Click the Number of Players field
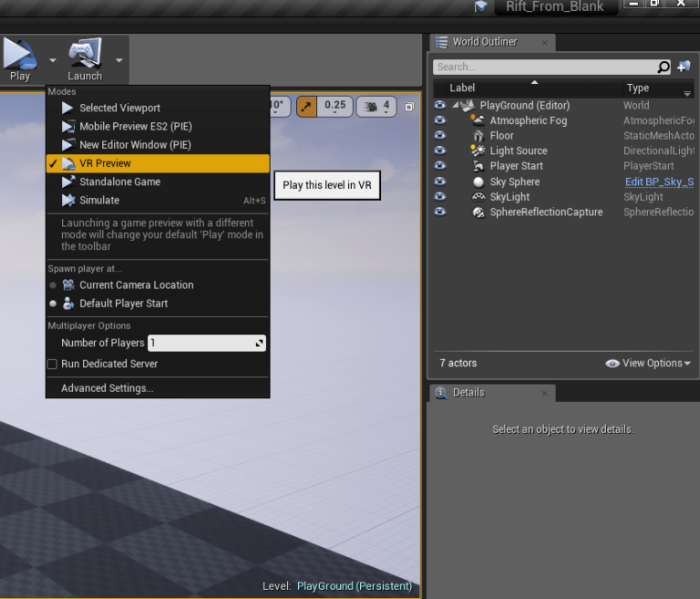This screenshot has width=700, height=599. click(207, 343)
